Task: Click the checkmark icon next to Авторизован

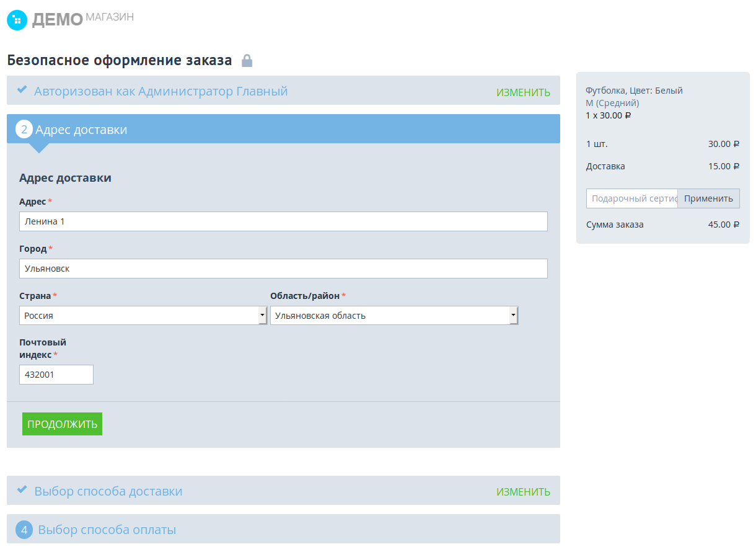Action: coord(22,90)
